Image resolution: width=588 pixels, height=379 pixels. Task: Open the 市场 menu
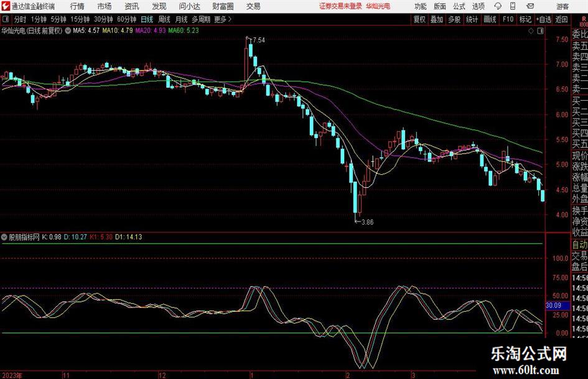point(105,6)
